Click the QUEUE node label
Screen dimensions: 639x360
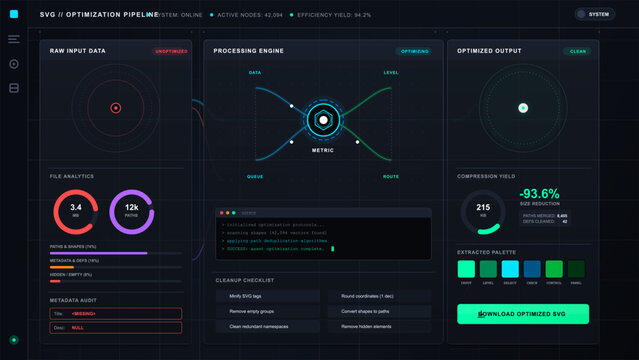point(255,177)
